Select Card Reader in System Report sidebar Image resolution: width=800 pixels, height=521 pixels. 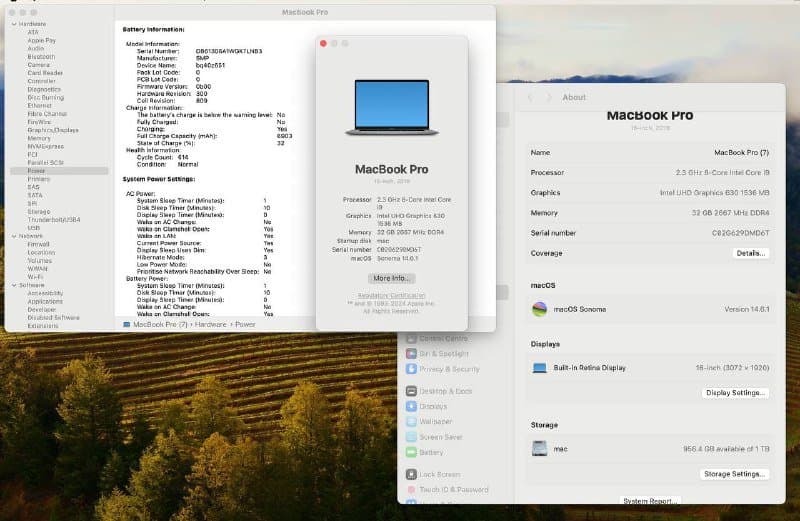click(45, 73)
